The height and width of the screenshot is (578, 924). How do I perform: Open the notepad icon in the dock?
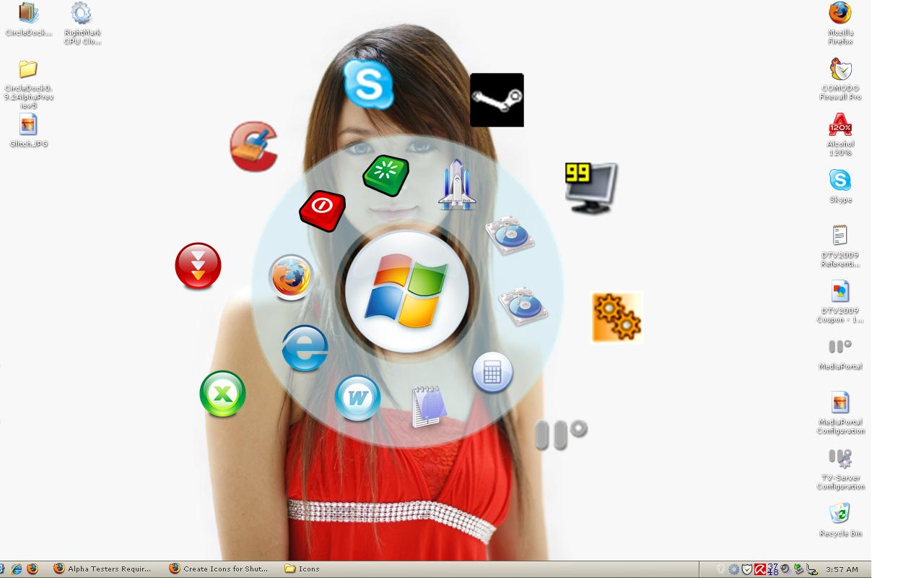429,406
